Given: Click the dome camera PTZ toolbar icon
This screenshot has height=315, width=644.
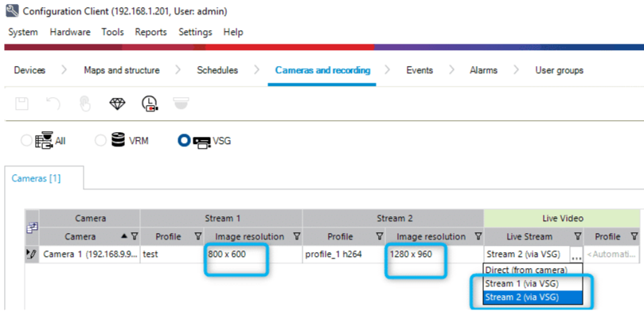Looking at the screenshot, I should click(x=181, y=103).
